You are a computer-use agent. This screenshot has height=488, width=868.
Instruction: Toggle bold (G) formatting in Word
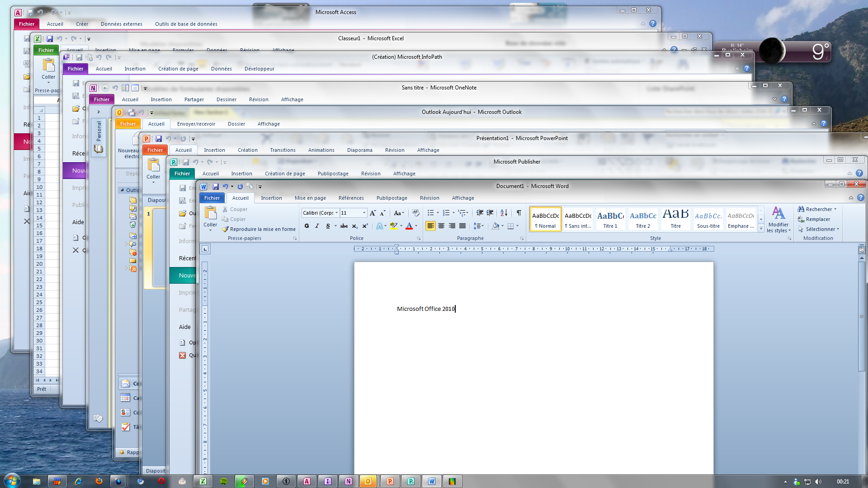click(307, 226)
